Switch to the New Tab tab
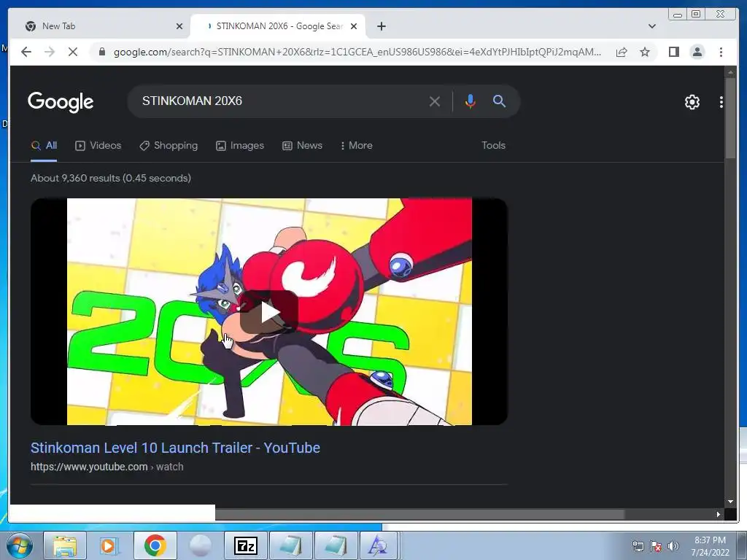The image size is (747, 560). [101, 26]
